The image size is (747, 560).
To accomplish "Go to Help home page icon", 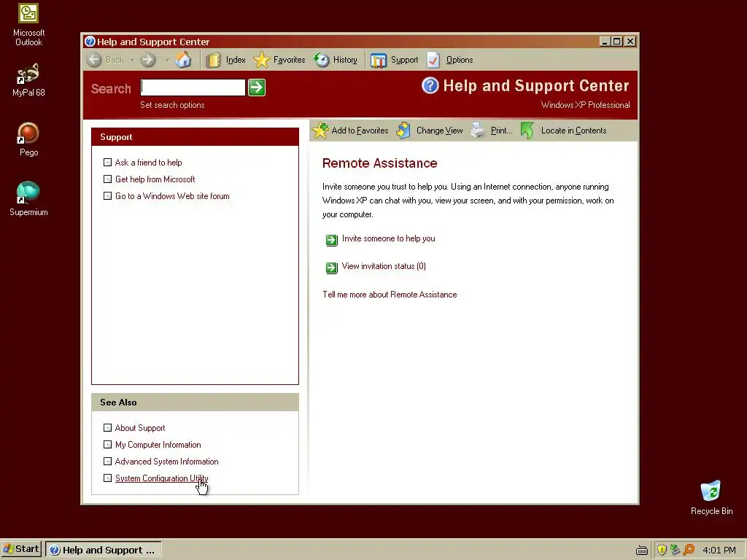I will point(183,60).
